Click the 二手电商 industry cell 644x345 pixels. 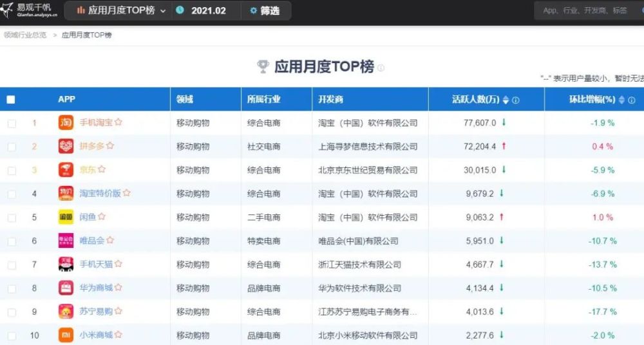pyautogui.click(x=263, y=218)
